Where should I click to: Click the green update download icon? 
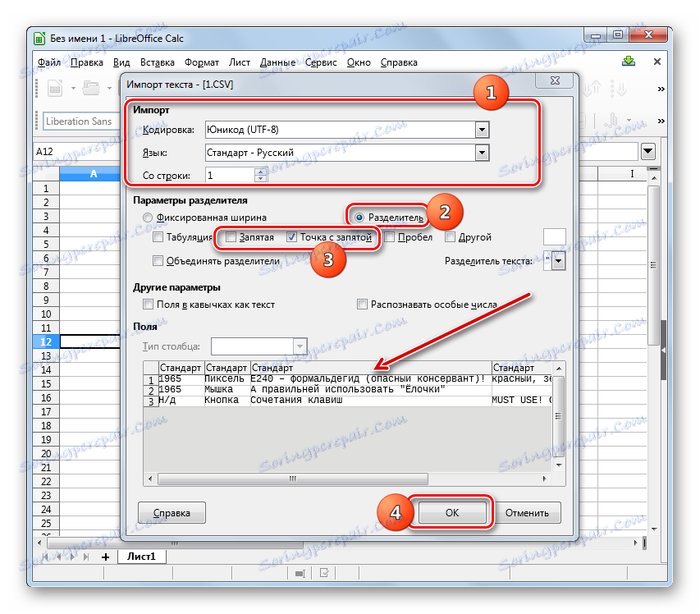(629, 62)
